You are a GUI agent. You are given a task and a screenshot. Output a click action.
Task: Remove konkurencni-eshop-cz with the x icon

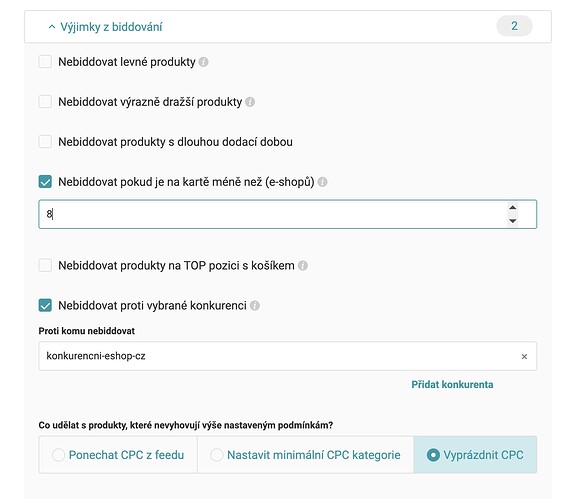point(524,357)
